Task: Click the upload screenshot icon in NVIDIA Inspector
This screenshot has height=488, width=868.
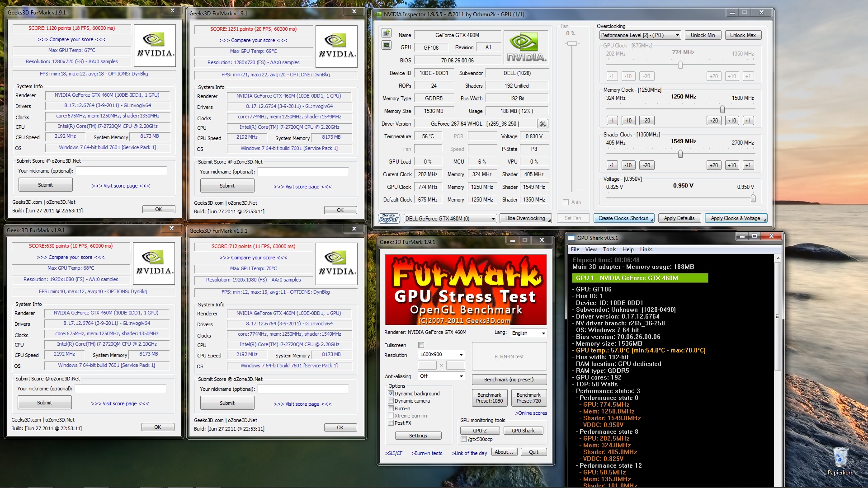Action: 387,33
